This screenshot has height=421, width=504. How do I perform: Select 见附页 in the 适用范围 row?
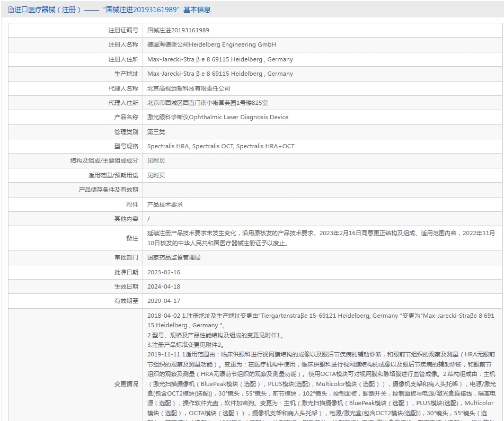(x=156, y=175)
